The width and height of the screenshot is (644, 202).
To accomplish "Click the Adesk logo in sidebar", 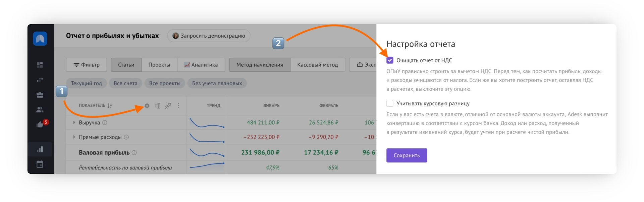I will point(40,39).
